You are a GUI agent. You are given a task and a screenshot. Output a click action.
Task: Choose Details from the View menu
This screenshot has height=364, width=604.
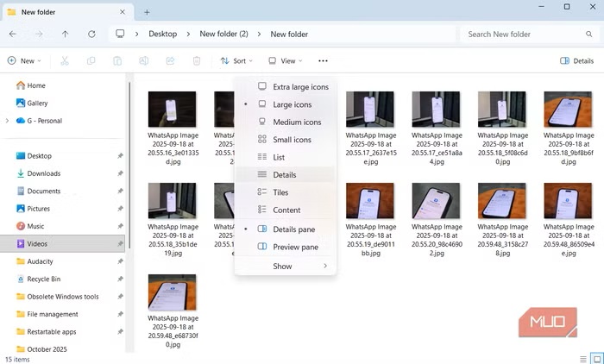pyautogui.click(x=284, y=175)
